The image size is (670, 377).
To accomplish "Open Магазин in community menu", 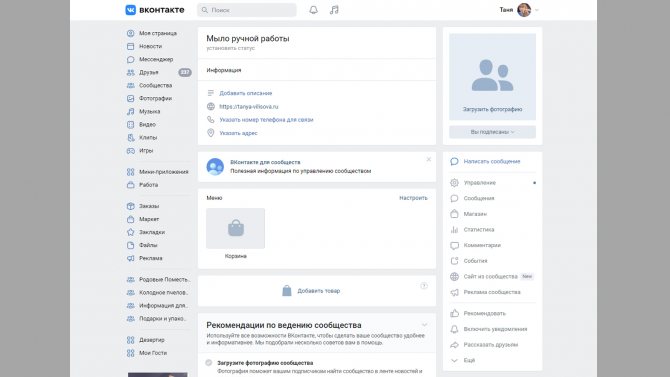I will [475, 214].
